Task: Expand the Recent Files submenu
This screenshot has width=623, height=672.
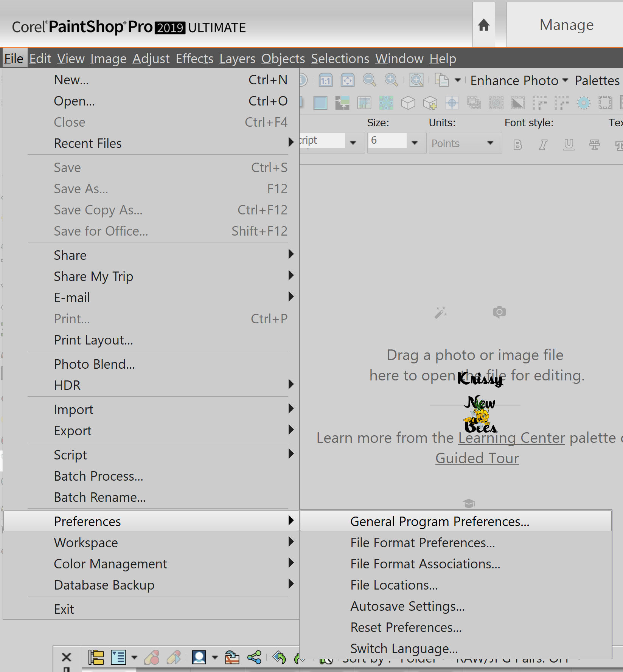Action: (151, 143)
